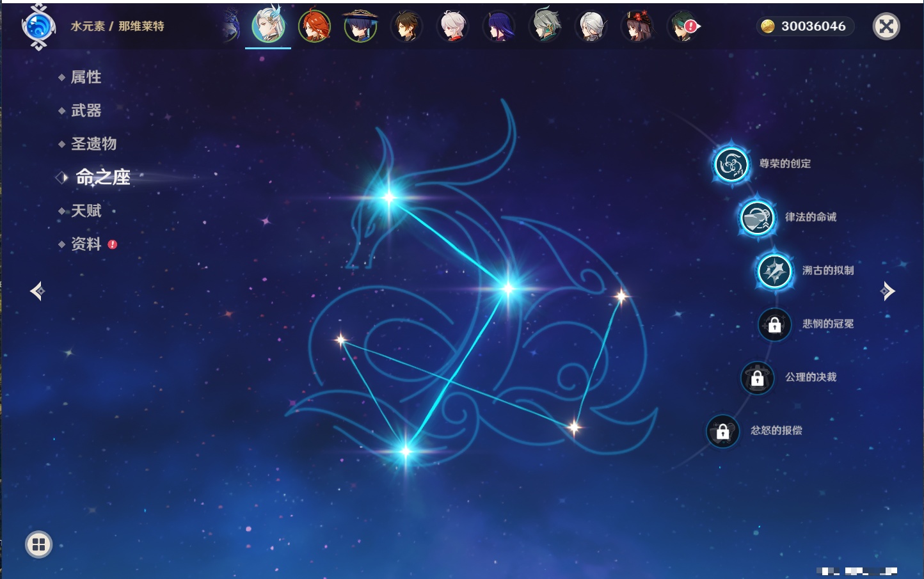The height and width of the screenshot is (579, 924).
Task: Switch to the purple-haired Raiden avatar
Action: 498,26
